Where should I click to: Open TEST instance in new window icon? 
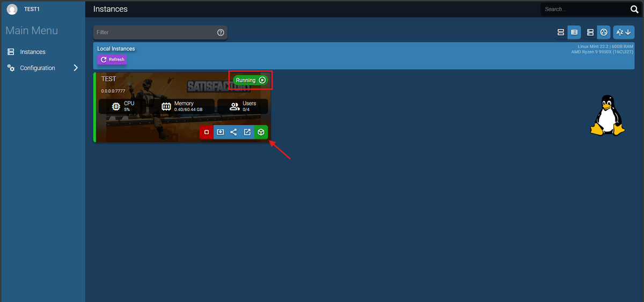click(247, 132)
